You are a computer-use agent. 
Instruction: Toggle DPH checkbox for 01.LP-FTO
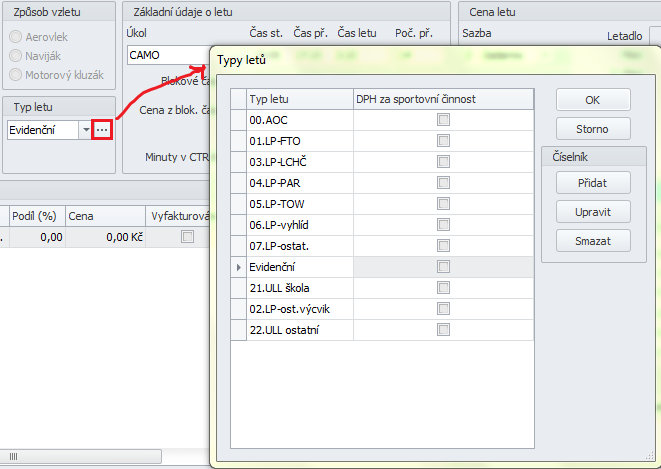[x=443, y=140]
